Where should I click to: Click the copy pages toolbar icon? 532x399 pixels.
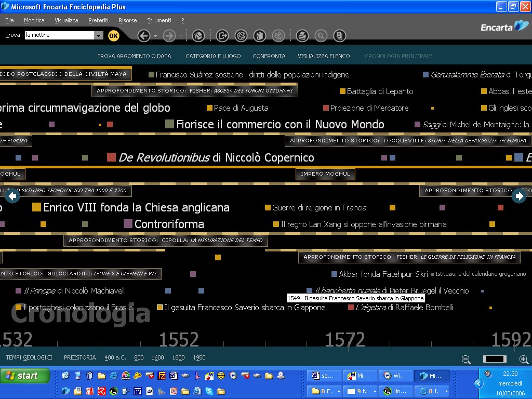pos(339,36)
